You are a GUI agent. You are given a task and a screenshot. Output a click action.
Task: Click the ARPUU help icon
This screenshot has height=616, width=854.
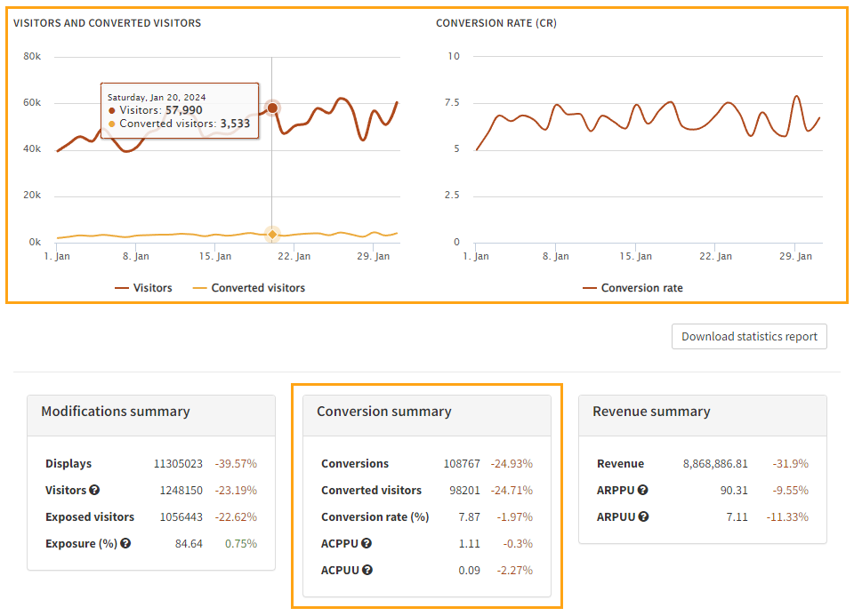642,516
